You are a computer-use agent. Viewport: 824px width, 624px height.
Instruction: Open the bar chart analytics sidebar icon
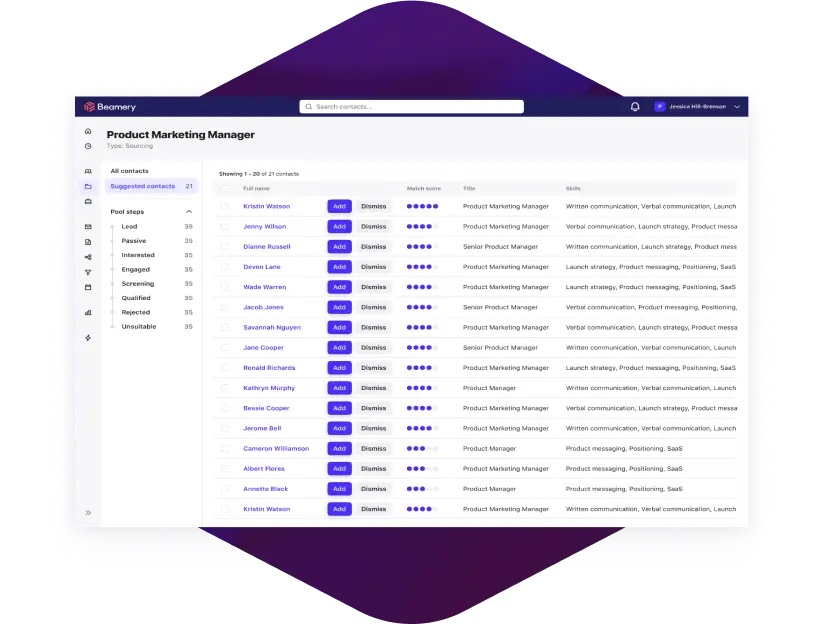(88, 312)
